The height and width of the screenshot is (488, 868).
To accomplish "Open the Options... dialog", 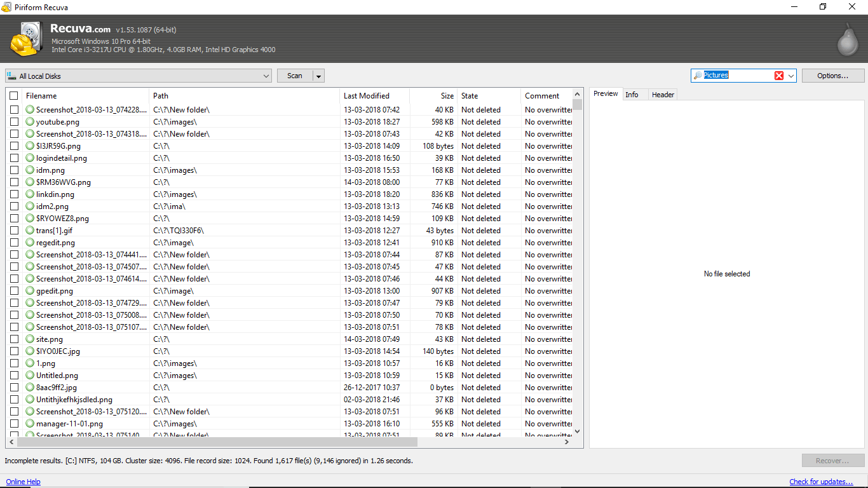I will tap(832, 76).
